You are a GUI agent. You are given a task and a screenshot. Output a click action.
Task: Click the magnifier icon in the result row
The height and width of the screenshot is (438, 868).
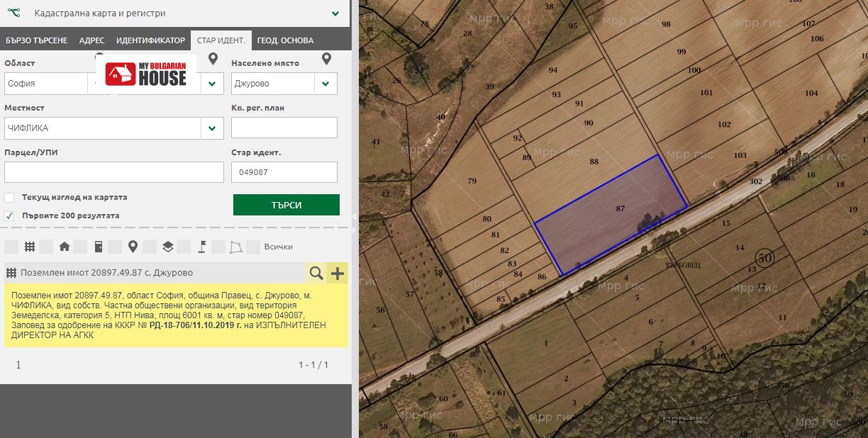pyautogui.click(x=316, y=273)
